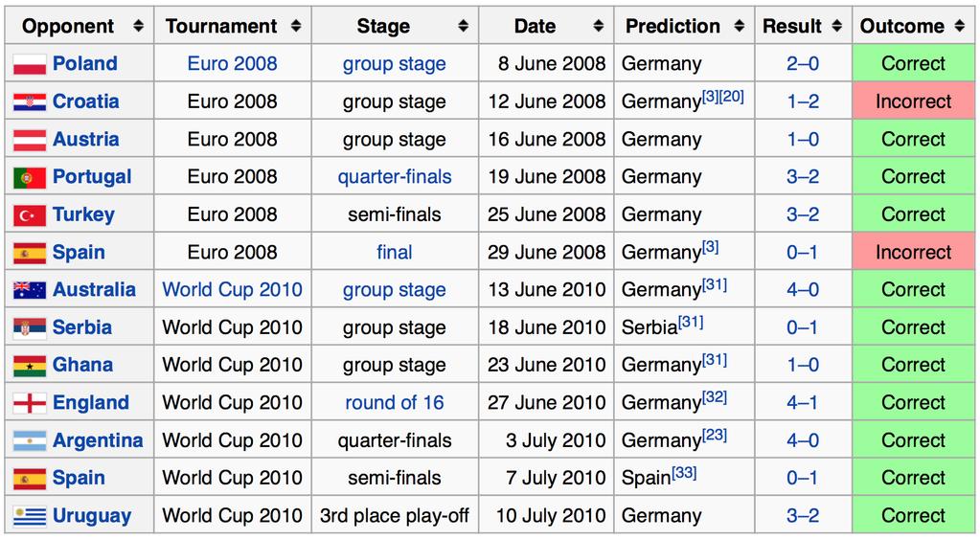Image resolution: width=980 pixels, height=540 pixels.
Task: Open the Euro 2008 tournament link
Action: (232, 64)
